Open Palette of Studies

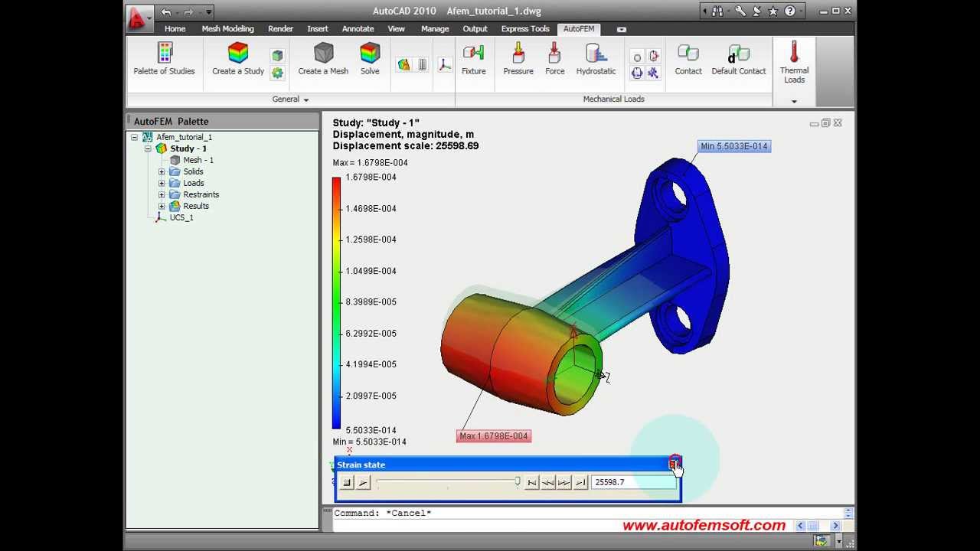(164, 59)
